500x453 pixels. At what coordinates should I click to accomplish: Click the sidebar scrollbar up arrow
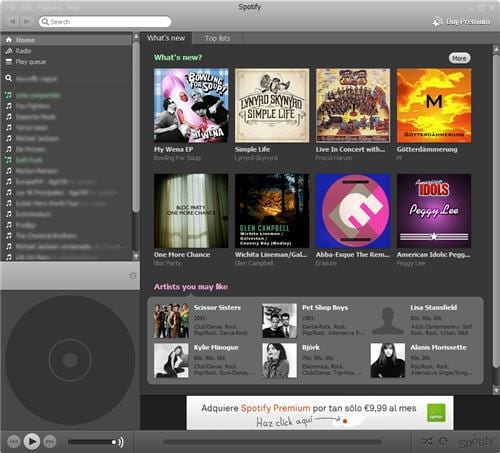click(x=136, y=36)
